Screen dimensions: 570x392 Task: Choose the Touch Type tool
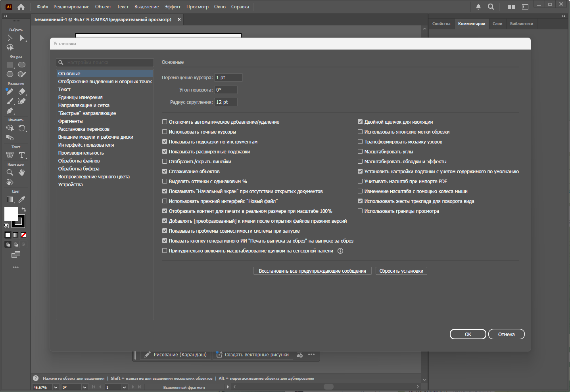pyautogui.click(x=10, y=155)
